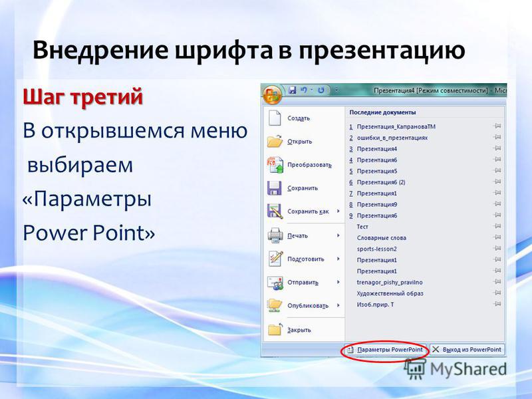This screenshot has height=399, width=532.
Task: Click the Подготовить document icon
Action: coord(275,259)
